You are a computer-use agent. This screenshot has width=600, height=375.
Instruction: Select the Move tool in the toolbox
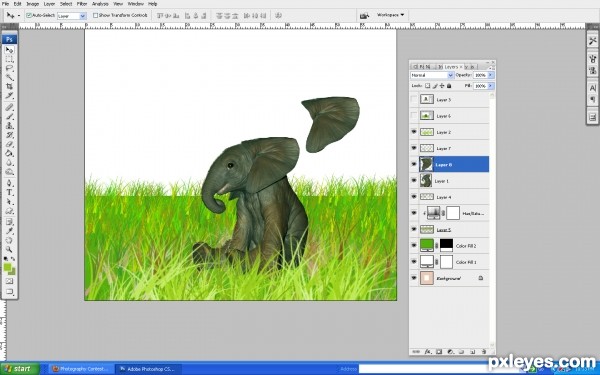(x=9, y=50)
